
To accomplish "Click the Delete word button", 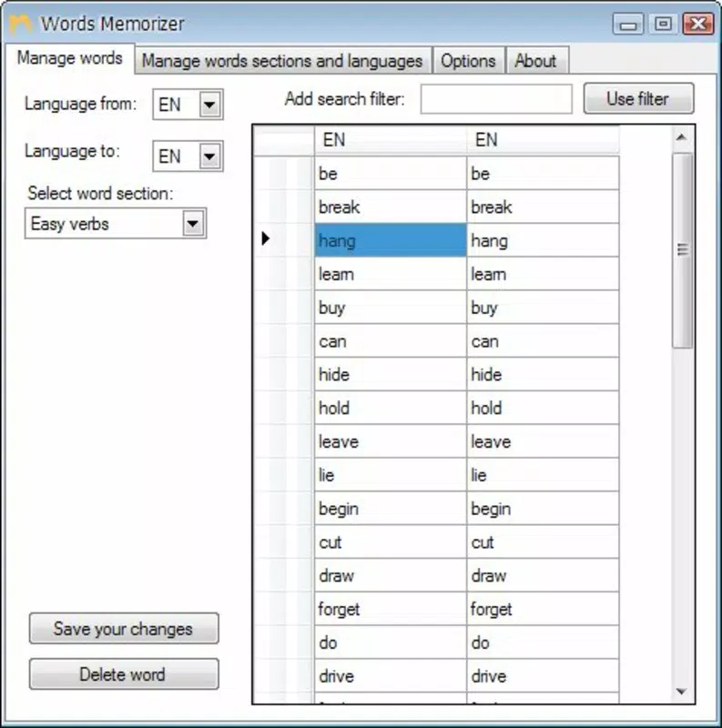I will [124, 673].
